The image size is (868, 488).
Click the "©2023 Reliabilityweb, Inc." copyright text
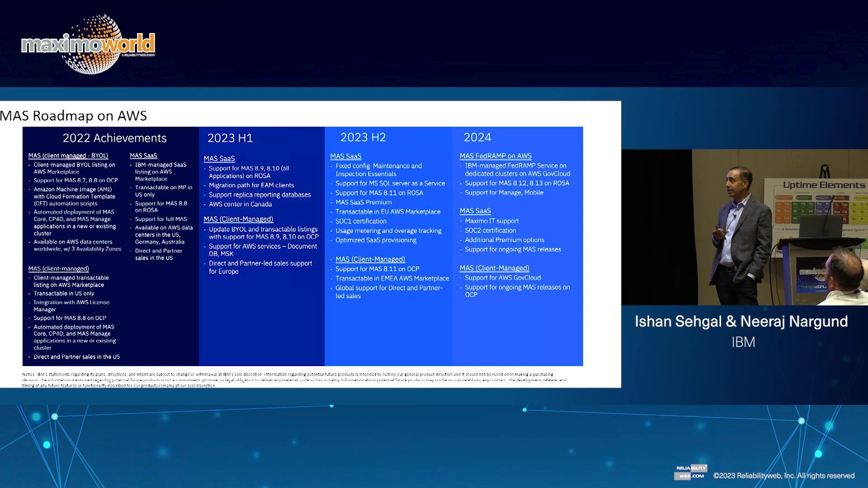784,476
